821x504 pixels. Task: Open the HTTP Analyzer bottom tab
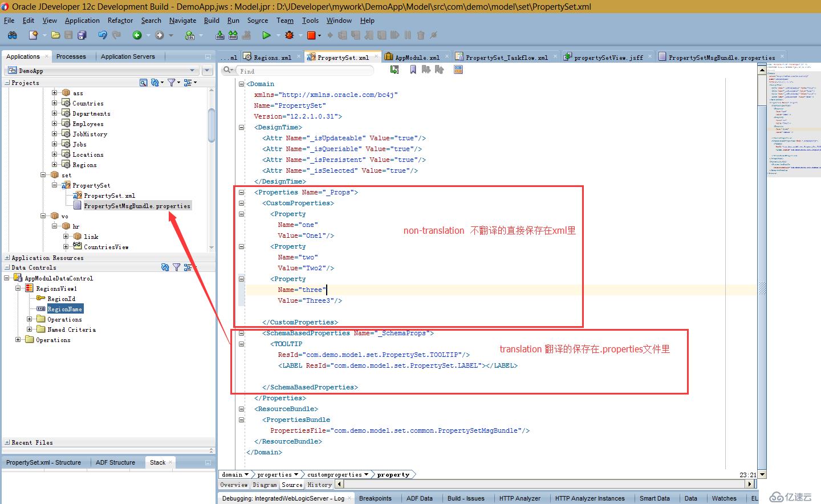(519, 498)
